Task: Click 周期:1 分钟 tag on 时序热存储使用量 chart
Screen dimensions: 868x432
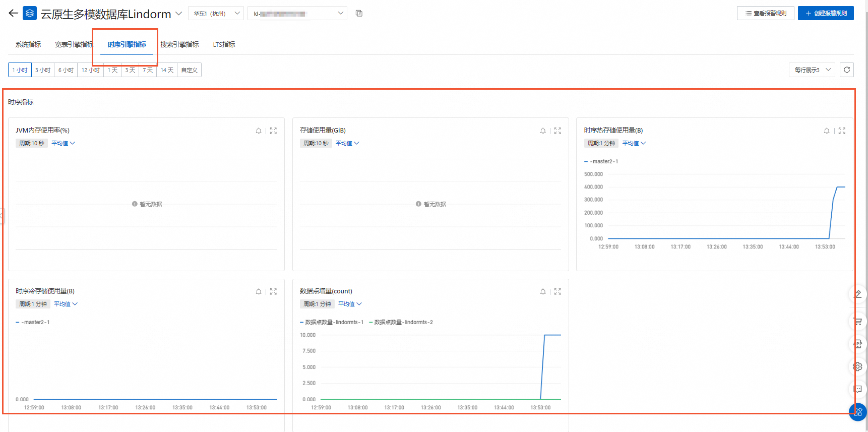Action: (601, 143)
